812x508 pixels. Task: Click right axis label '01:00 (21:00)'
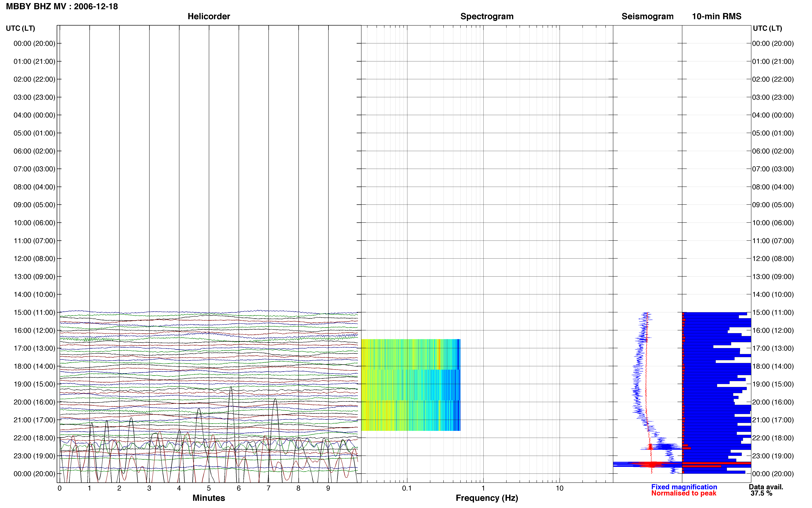[773, 61]
